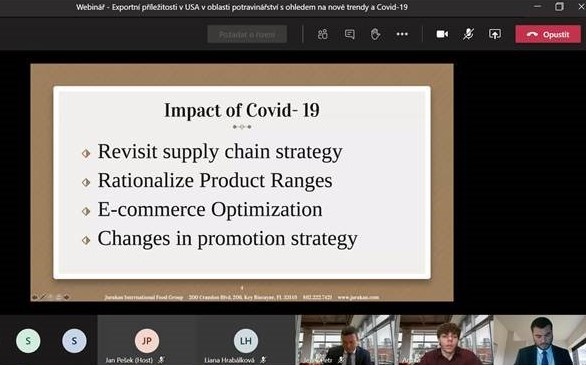The width and height of the screenshot is (586, 368).
Task: Open the share content tray
Action: (x=495, y=34)
